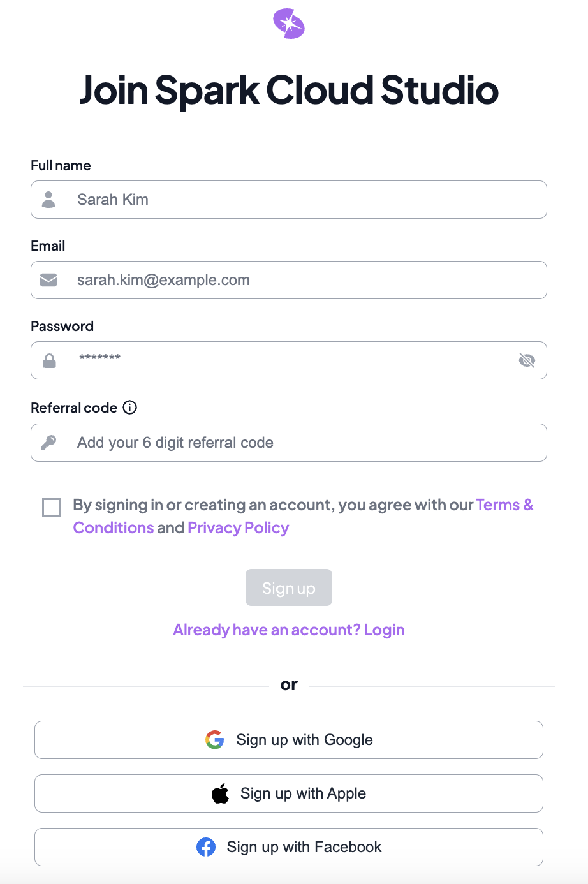Click the Google logo
The height and width of the screenshot is (884, 588).
pos(215,740)
